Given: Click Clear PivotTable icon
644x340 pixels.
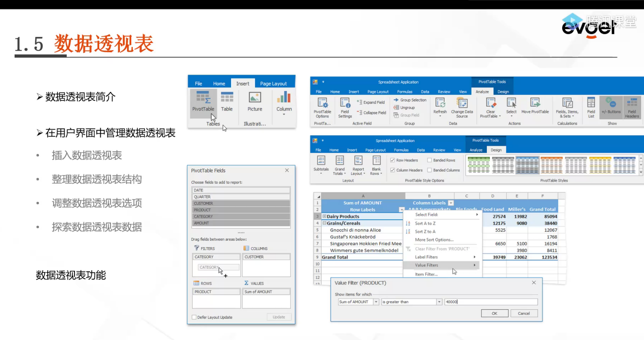Looking at the screenshot, I should [490, 108].
